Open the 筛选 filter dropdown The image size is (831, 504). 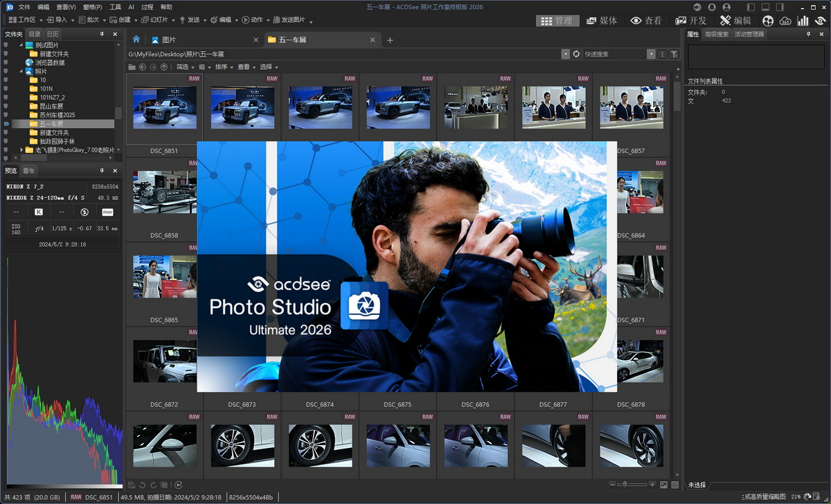click(x=184, y=67)
